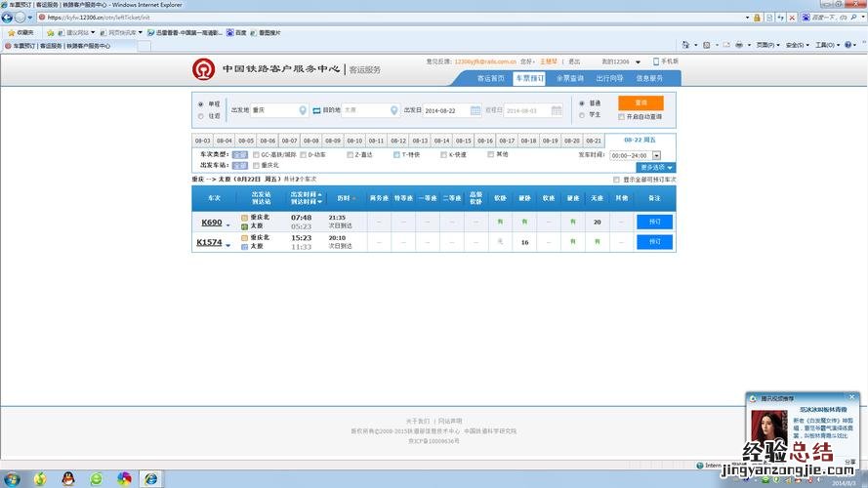Open QQ penguin icon in the taskbar
868x488 pixels.
pyautogui.click(x=67, y=478)
